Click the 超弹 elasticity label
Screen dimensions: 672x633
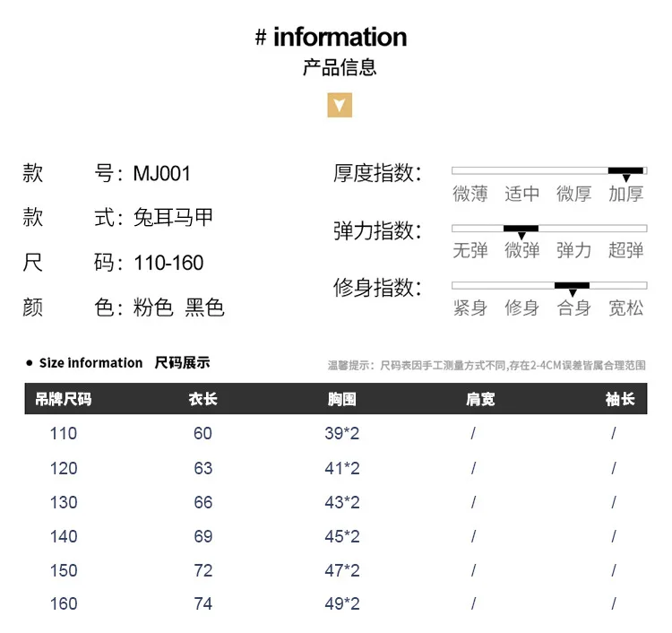point(626,250)
